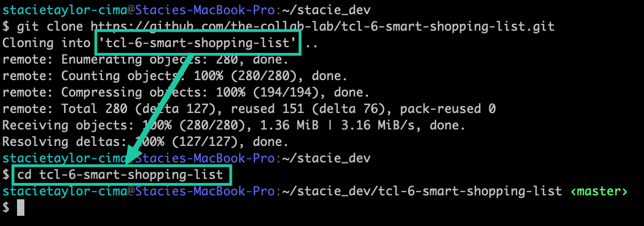
Task: Click the 'Counting objects: 100% (280/280)' line
Action: click(175, 76)
